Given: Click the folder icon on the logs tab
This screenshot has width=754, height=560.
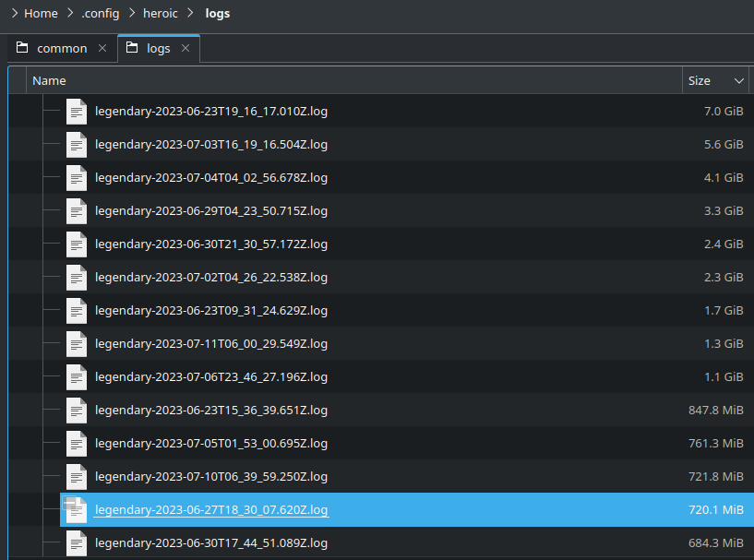Looking at the screenshot, I should coord(131,47).
